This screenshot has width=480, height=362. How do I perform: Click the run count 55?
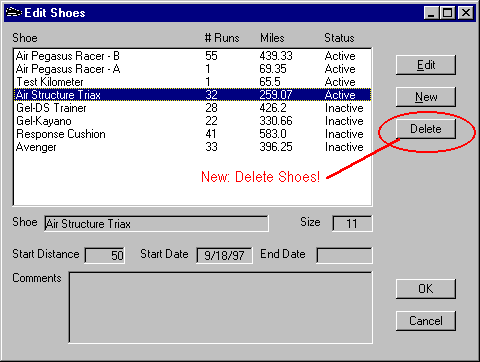[211, 56]
